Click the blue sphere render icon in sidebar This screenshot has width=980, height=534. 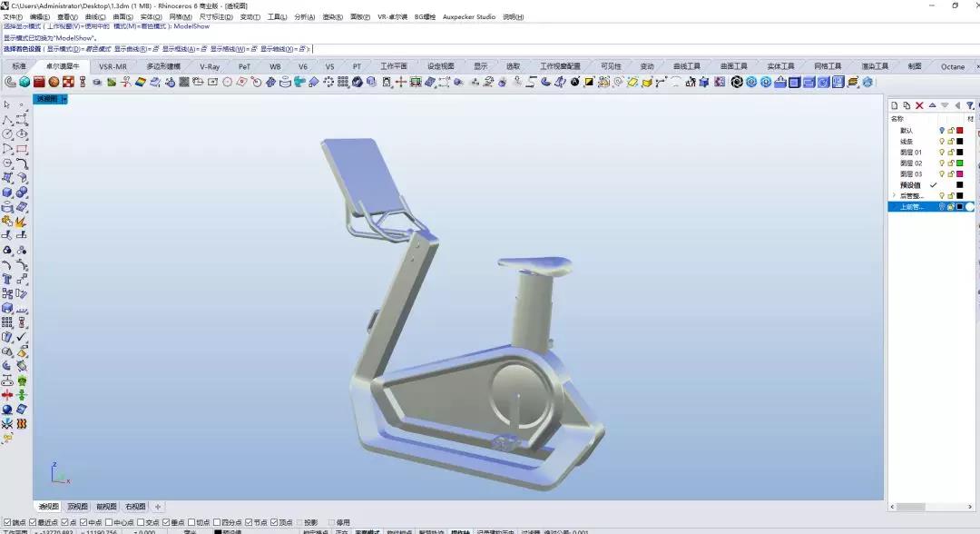pos(7,409)
